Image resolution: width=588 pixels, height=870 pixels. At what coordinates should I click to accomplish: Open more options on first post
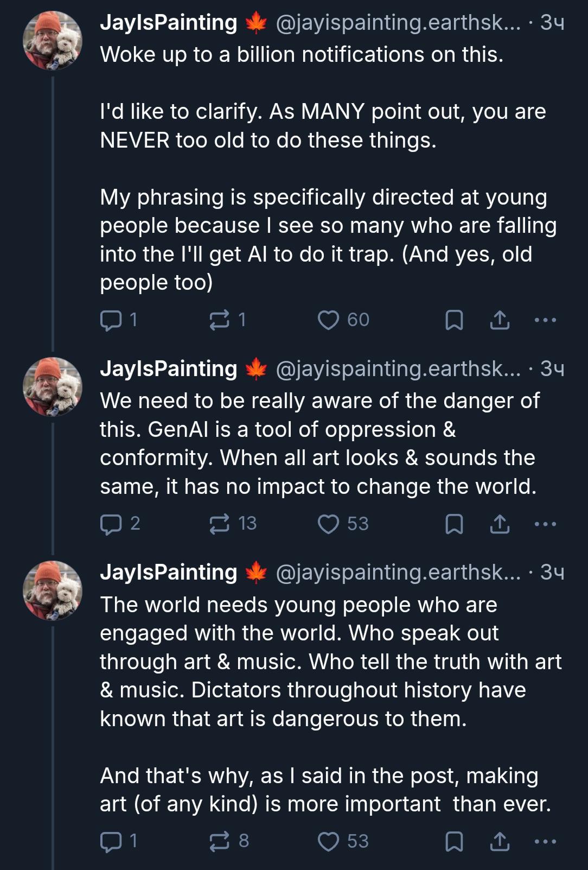tap(545, 320)
